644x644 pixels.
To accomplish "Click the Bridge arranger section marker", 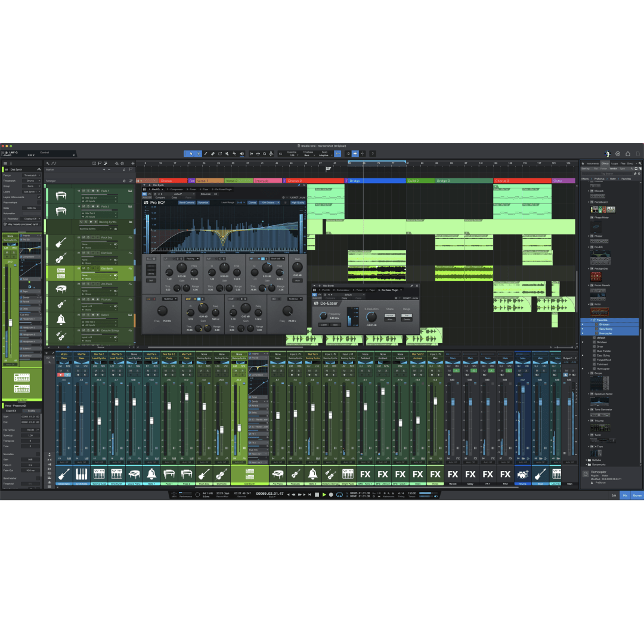I will 377,181.
